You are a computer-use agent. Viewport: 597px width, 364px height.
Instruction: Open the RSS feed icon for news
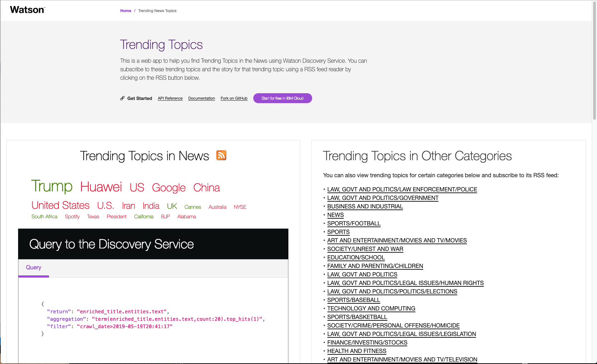click(x=221, y=155)
